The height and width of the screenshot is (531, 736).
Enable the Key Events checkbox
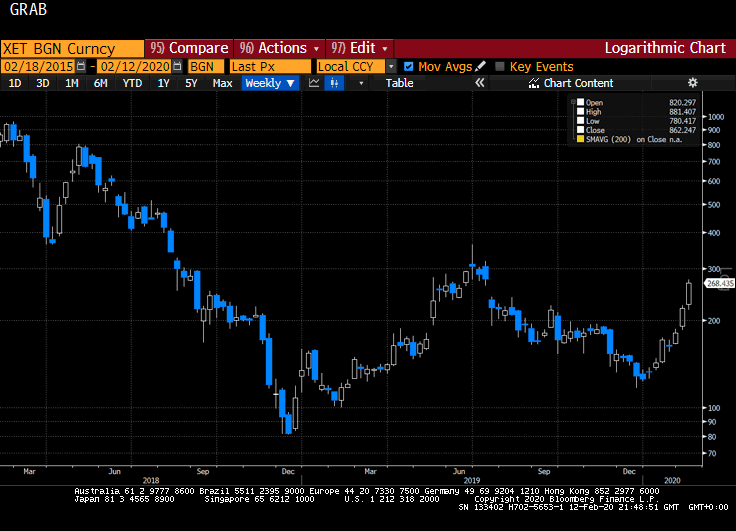(x=500, y=67)
